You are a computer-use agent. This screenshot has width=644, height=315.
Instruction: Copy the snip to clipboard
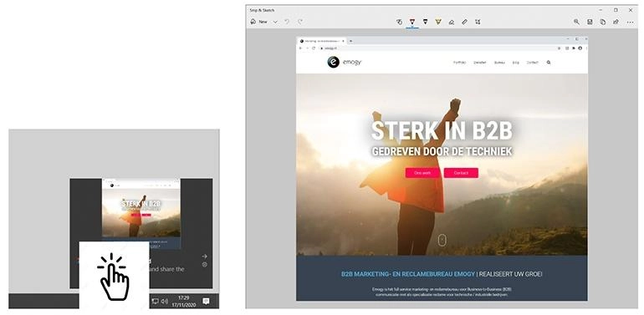pos(602,22)
